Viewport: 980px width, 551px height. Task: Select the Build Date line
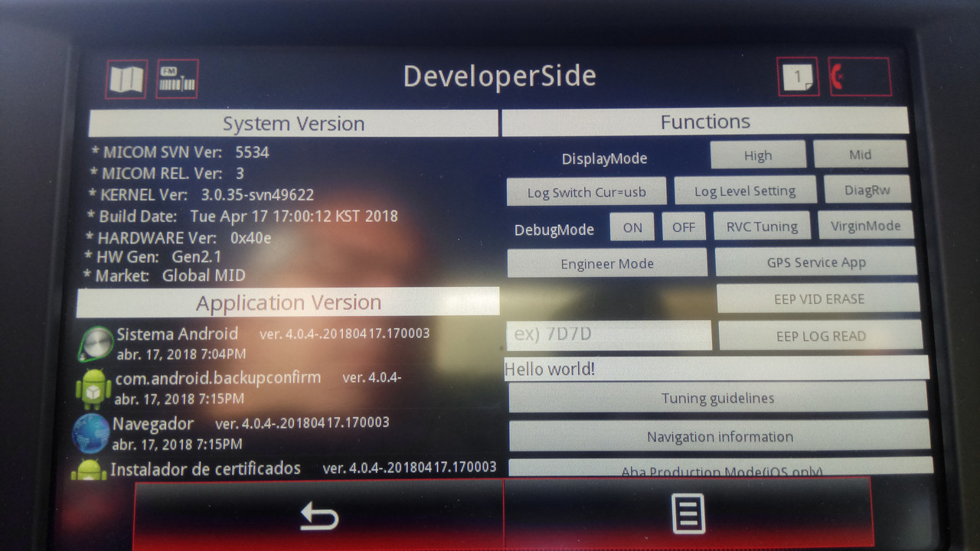pos(242,216)
